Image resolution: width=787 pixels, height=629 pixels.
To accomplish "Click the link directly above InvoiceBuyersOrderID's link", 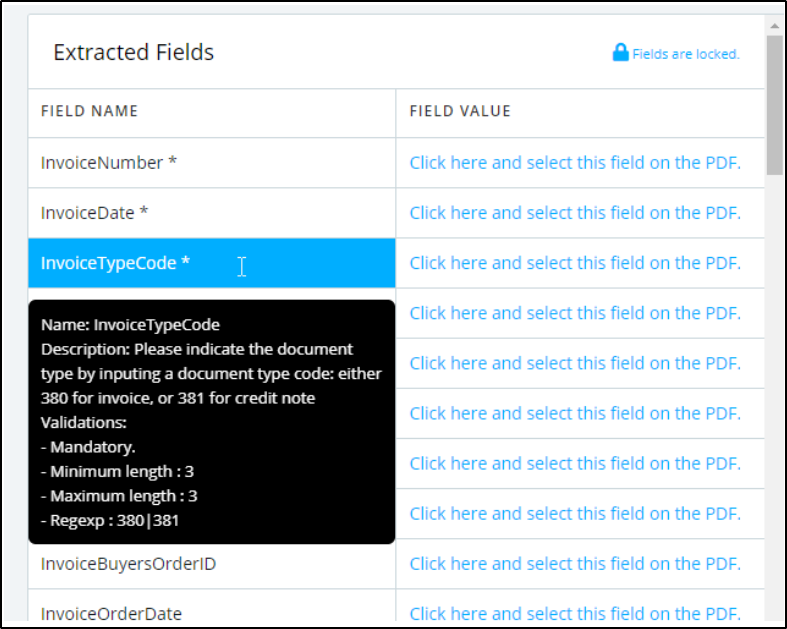I will 575,513.
